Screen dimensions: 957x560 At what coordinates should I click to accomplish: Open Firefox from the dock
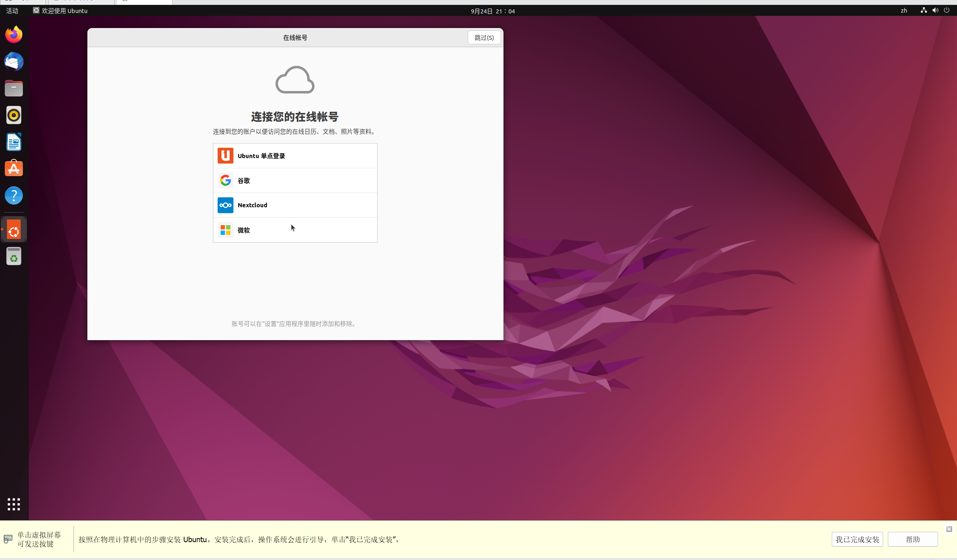click(x=14, y=35)
